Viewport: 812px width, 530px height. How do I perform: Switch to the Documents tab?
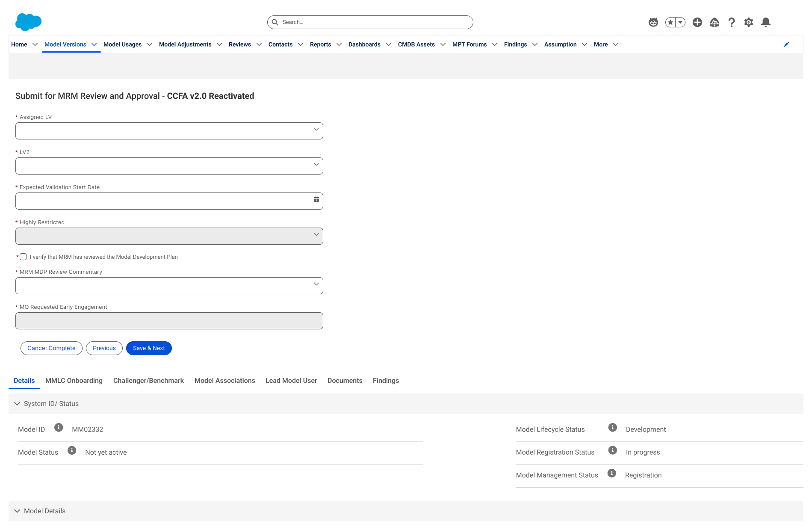point(345,381)
